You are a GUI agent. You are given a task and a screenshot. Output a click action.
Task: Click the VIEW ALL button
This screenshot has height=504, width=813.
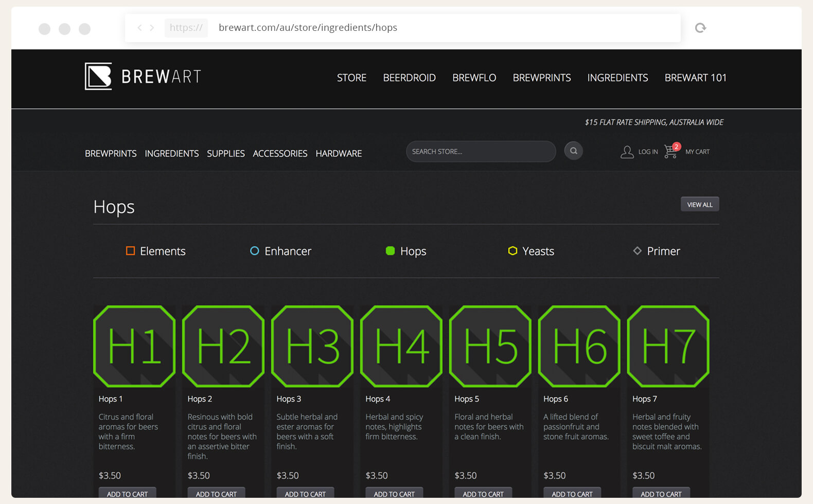(x=700, y=204)
